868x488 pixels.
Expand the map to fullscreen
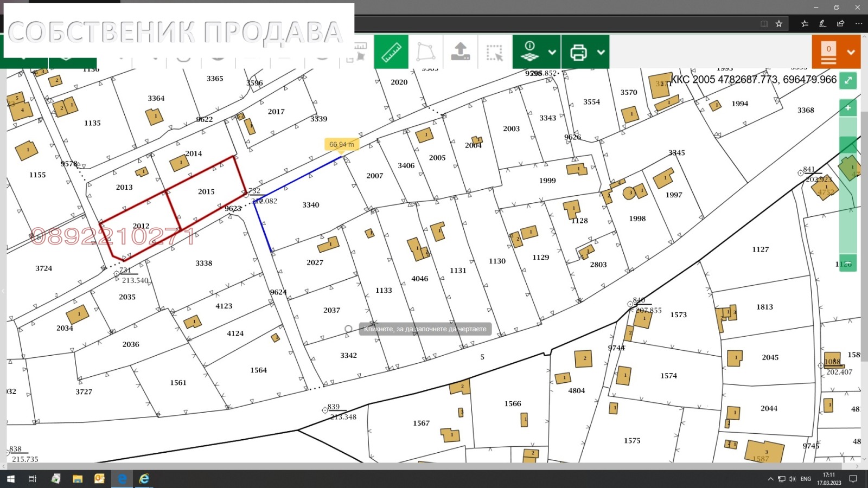click(847, 80)
